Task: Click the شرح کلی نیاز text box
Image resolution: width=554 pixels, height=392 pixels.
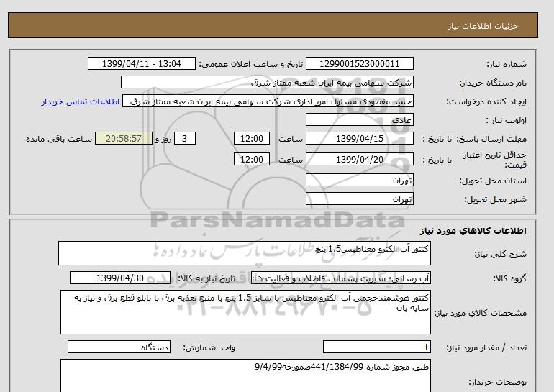Action: coord(245,253)
